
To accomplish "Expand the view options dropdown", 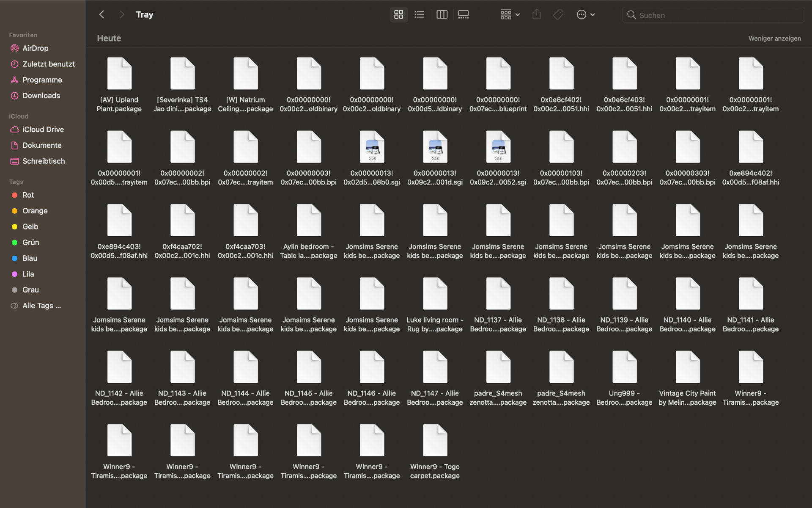I will [509, 15].
